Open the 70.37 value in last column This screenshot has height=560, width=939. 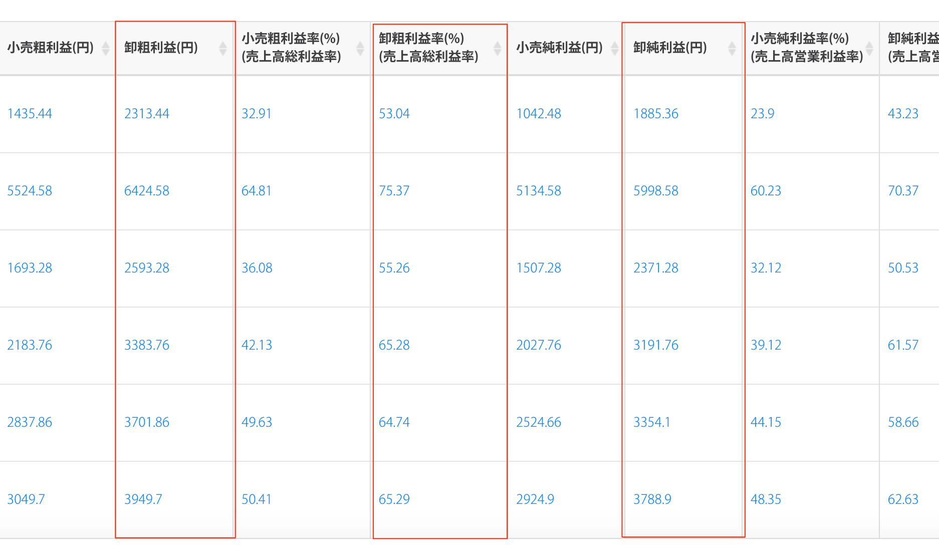tap(903, 191)
